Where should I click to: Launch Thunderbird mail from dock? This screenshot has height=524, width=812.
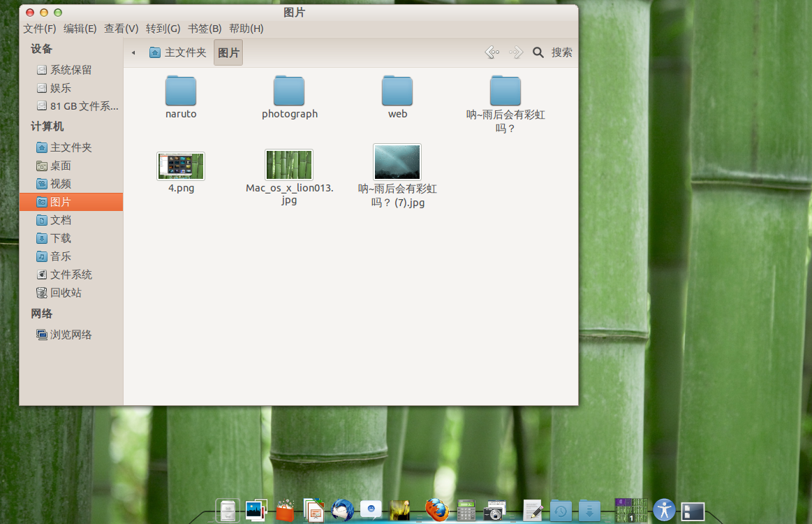(x=342, y=510)
